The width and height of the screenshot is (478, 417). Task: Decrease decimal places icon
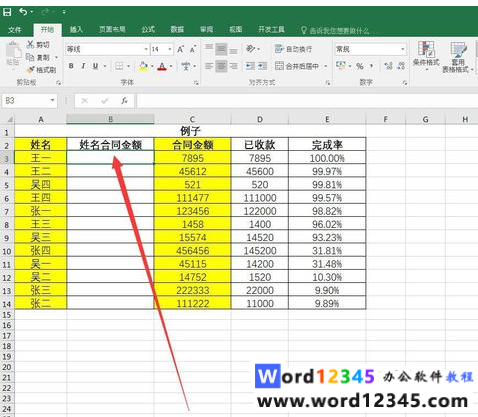(401, 66)
